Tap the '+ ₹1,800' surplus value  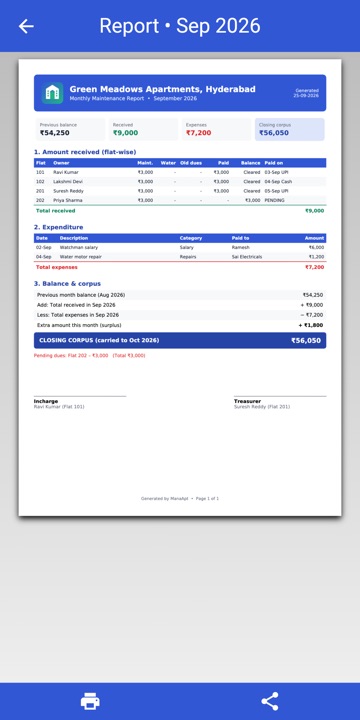[x=311, y=325]
